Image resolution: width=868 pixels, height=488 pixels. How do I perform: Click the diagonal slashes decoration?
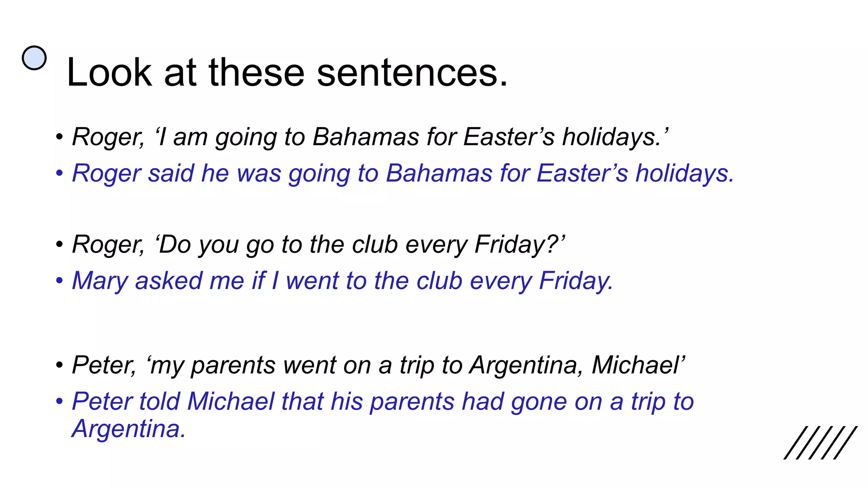[820, 443]
